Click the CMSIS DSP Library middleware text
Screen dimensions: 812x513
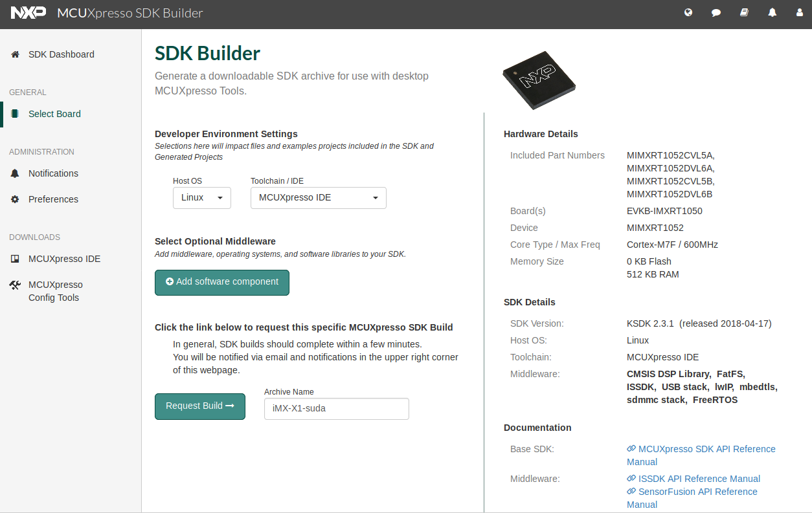pos(668,374)
